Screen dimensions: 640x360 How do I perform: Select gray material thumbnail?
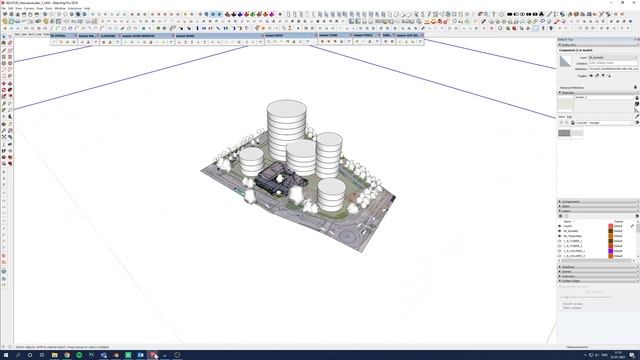click(564, 133)
